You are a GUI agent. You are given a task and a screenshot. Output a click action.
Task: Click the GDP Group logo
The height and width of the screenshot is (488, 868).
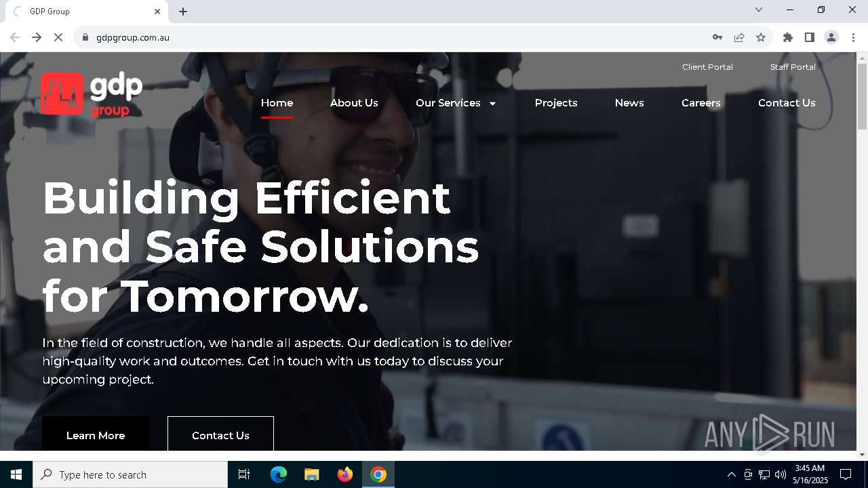[92, 94]
